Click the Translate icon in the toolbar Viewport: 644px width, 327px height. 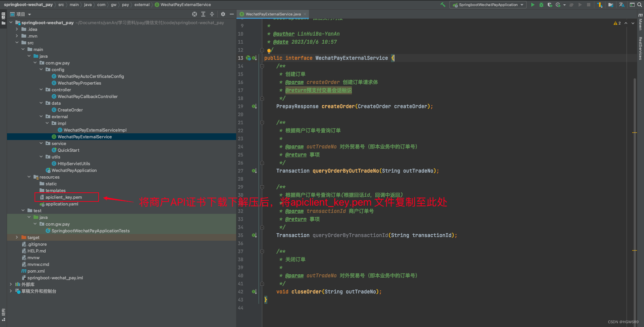click(622, 5)
